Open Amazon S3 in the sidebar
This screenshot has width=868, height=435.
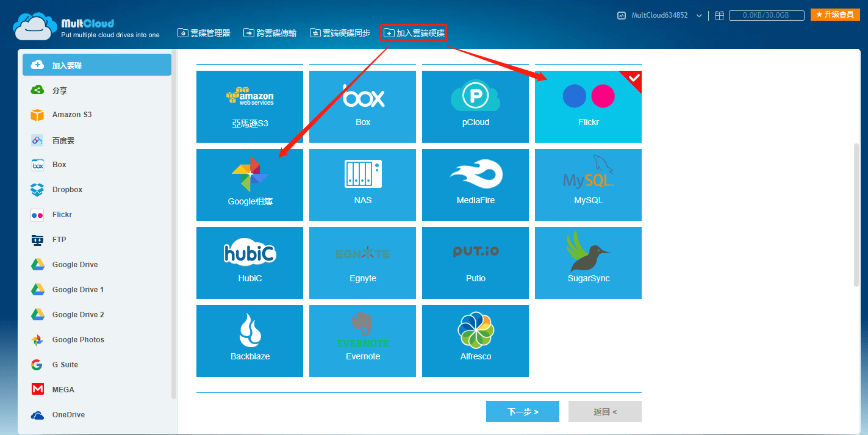(97, 115)
